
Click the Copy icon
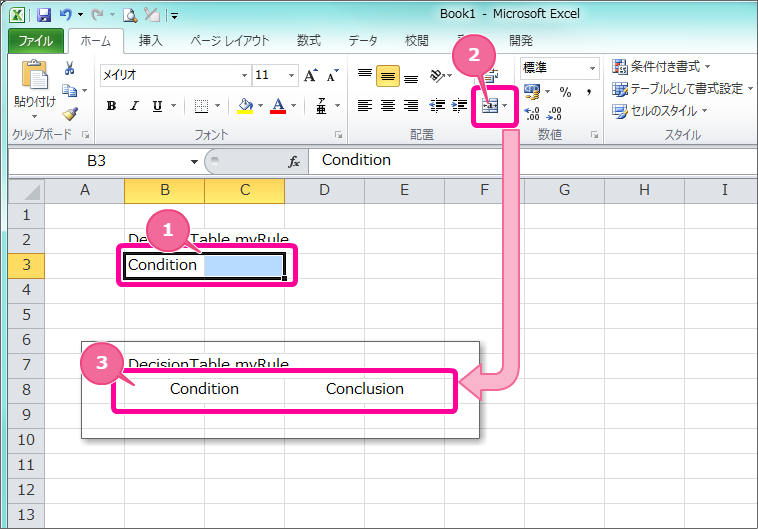[70, 90]
